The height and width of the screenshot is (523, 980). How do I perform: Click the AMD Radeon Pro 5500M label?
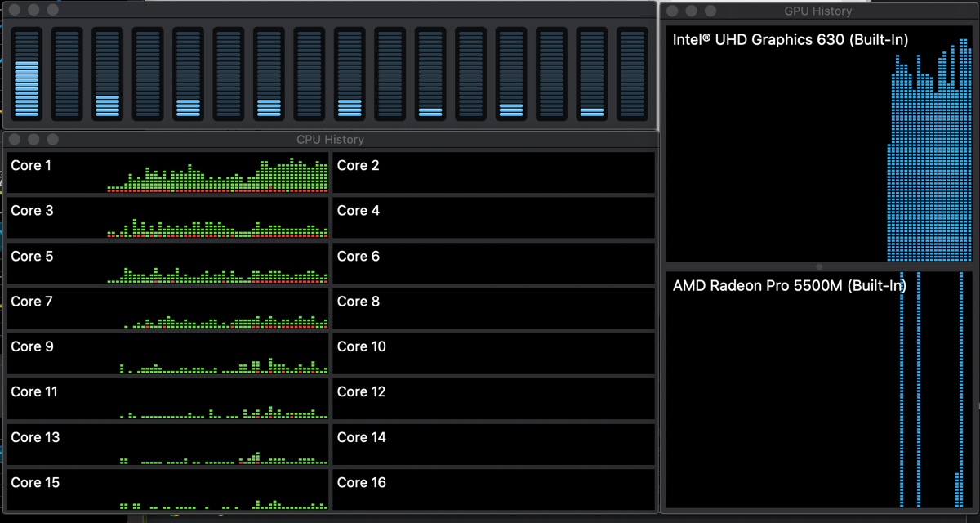tap(788, 285)
